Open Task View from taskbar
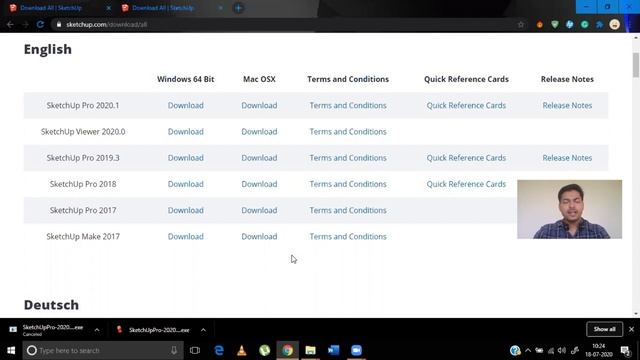640x360 pixels. (x=195, y=350)
